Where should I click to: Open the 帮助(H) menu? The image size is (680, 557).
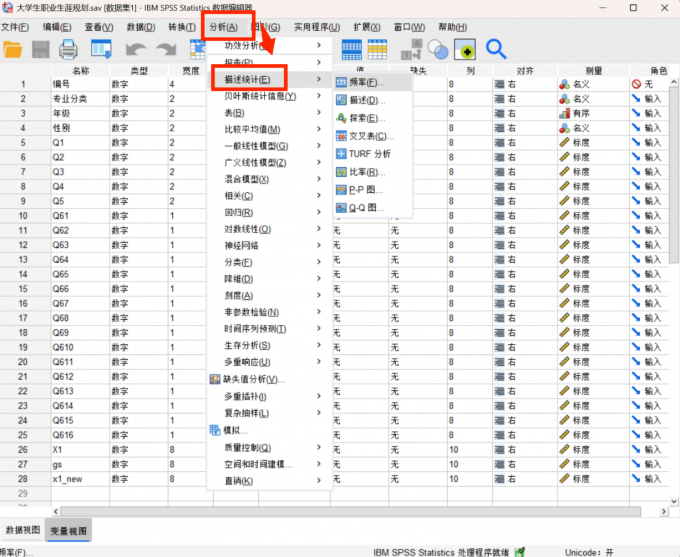point(452,27)
